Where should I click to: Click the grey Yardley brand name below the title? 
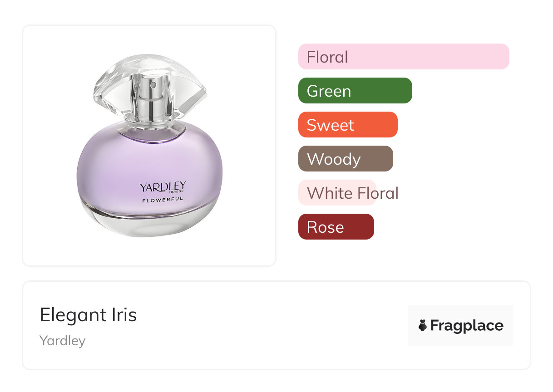[62, 340]
